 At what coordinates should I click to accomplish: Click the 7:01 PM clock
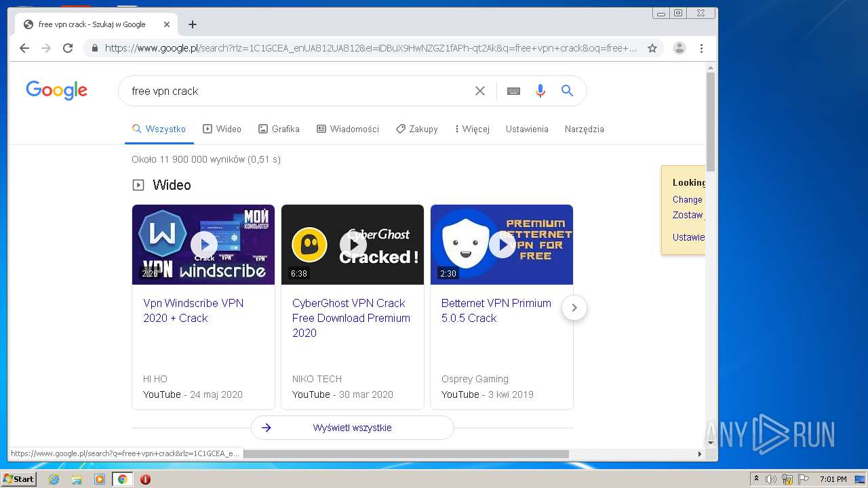[833, 479]
